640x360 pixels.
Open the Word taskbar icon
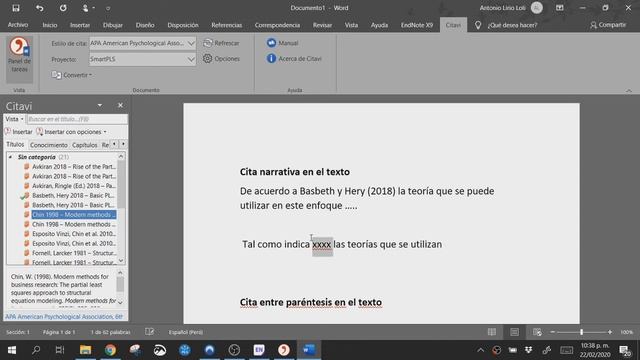[309, 350]
